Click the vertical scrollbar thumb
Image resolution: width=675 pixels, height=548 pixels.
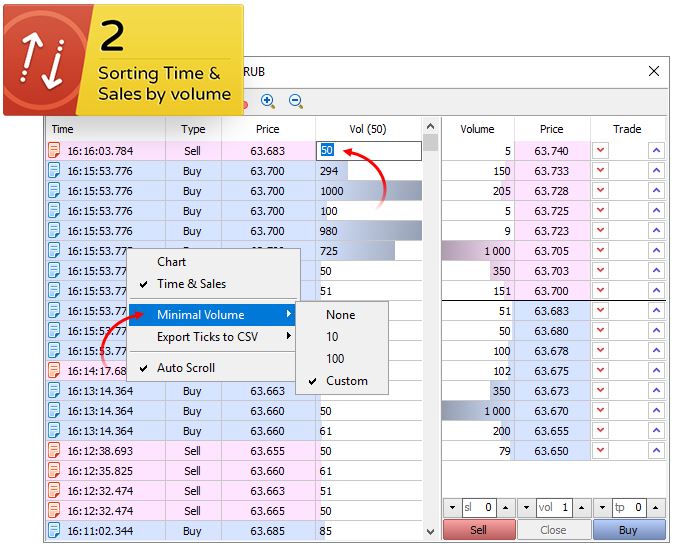430,142
